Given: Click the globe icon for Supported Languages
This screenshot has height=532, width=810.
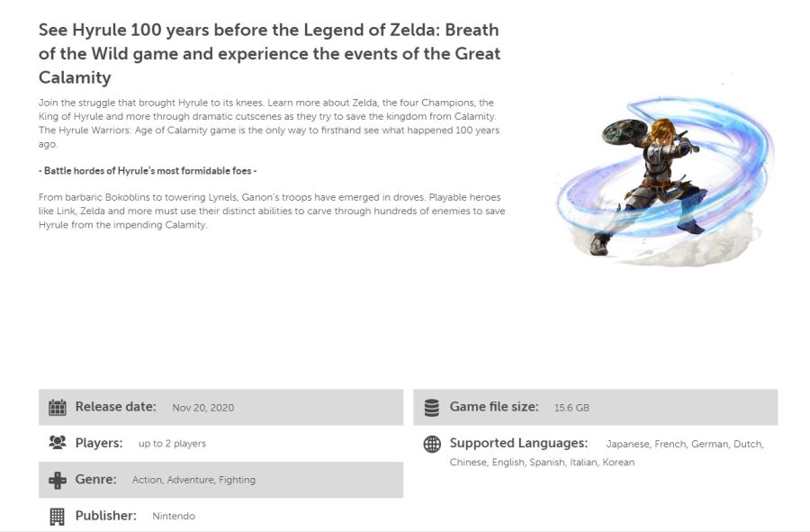Looking at the screenshot, I should (432, 444).
